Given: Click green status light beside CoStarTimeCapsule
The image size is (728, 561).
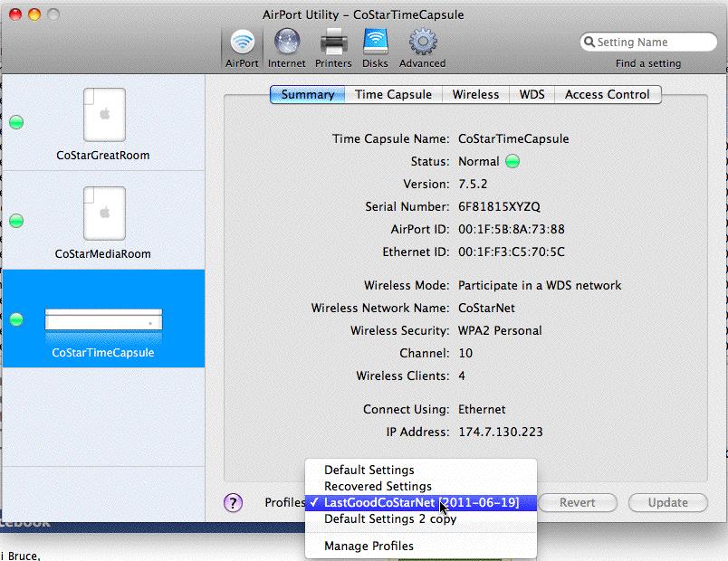Looking at the screenshot, I should tap(16, 319).
